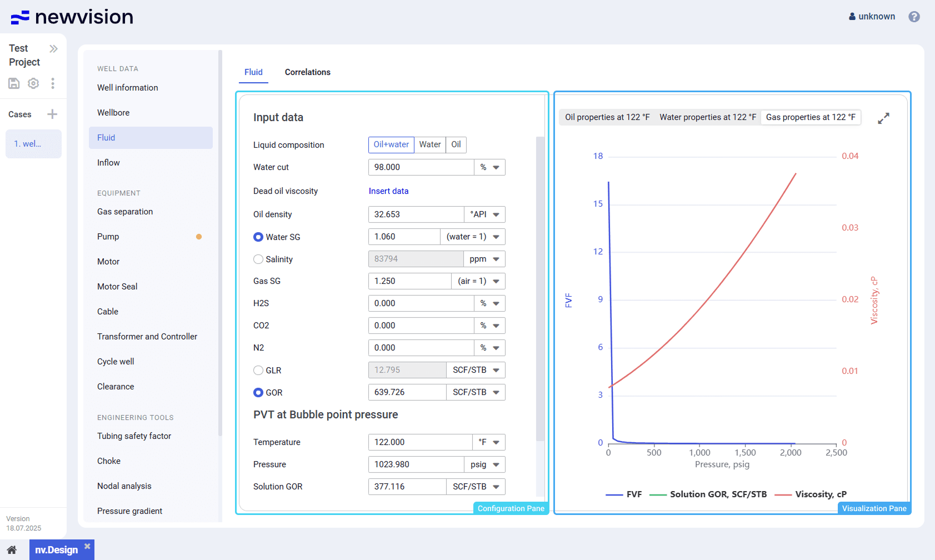Expand the Temperature unit dropdown
The image size is (935, 560).
click(488, 442)
